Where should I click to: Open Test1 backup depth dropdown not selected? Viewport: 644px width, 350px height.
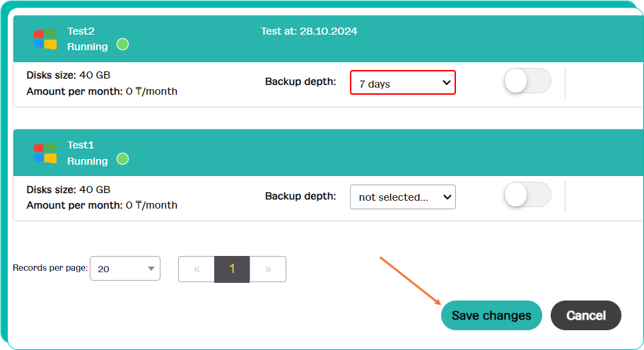402,197
